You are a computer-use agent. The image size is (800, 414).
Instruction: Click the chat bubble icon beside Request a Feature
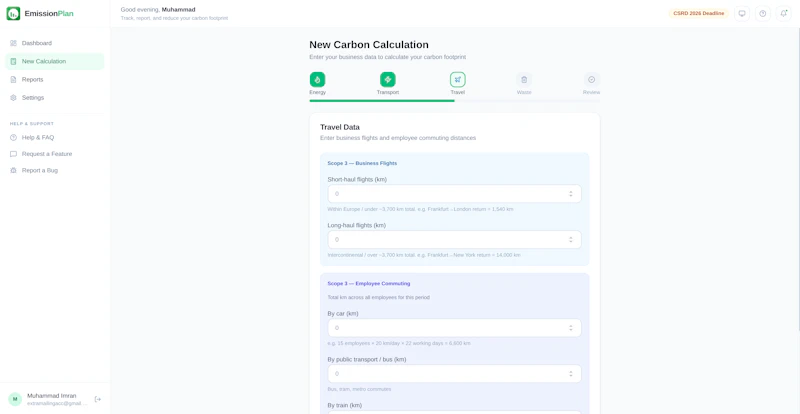13,154
